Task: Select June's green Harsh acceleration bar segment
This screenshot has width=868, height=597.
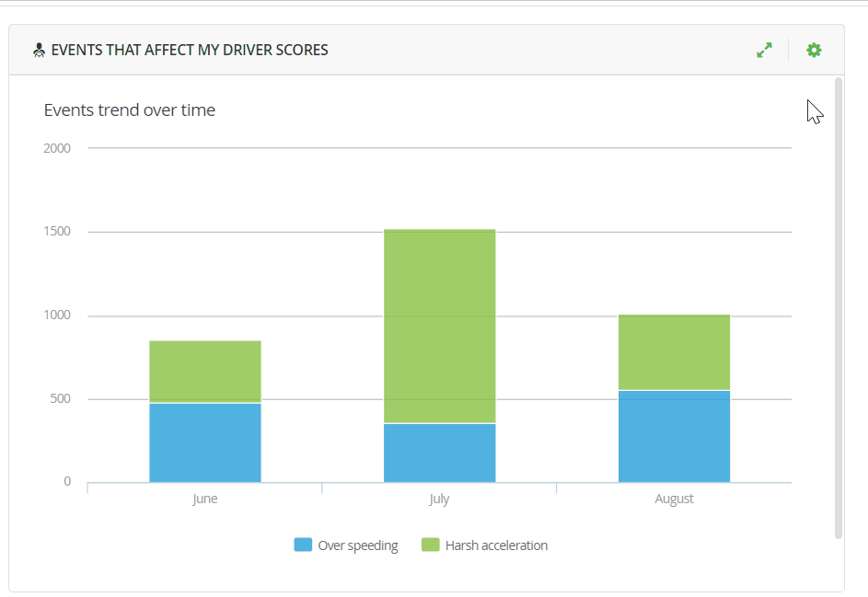Action: [x=205, y=372]
